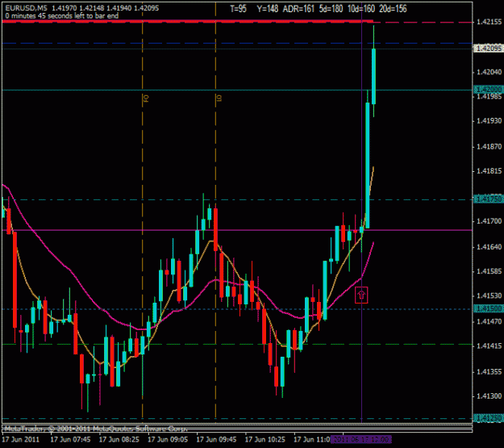
Task: Click the '5d=180' readout
Action: (x=331, y=9)
